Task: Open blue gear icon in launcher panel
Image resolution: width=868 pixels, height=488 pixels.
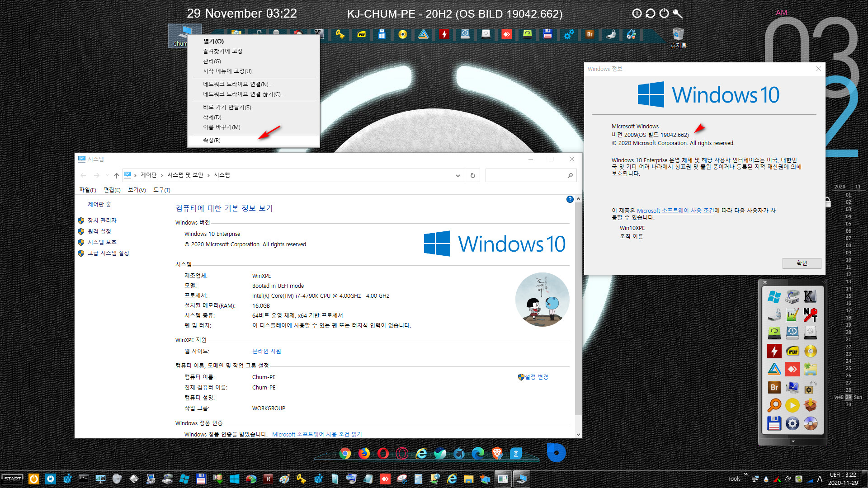Action: 792,423
